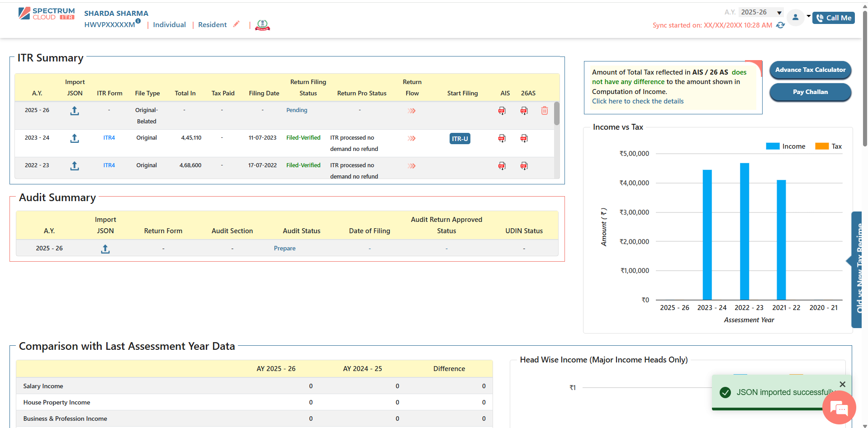The height and width of the screenshot is (428, 868).
Task: Click the sync refresh icon
Action: point(780,25)
